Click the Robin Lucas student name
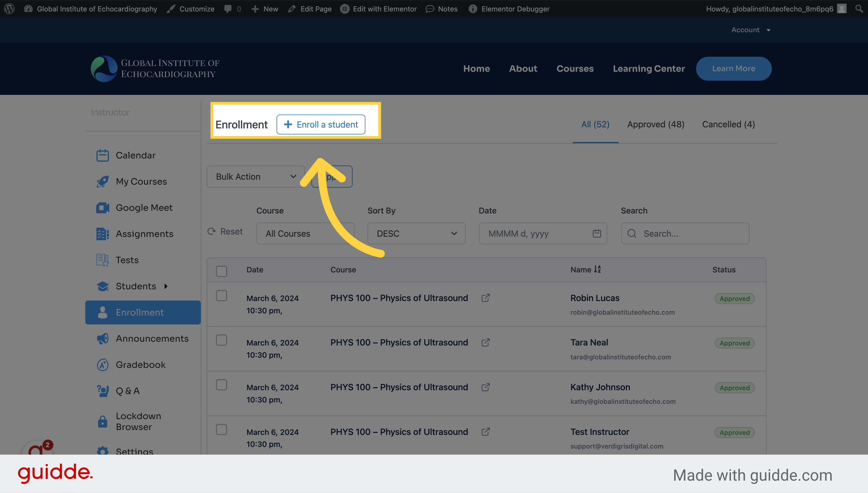The image size is (868, 493). coord(595,298)
